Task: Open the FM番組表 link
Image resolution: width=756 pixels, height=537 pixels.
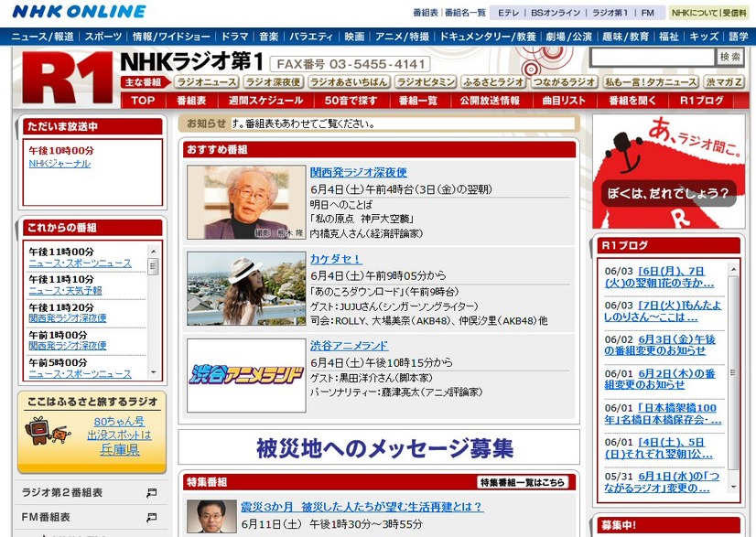Action: coord(46,517)
